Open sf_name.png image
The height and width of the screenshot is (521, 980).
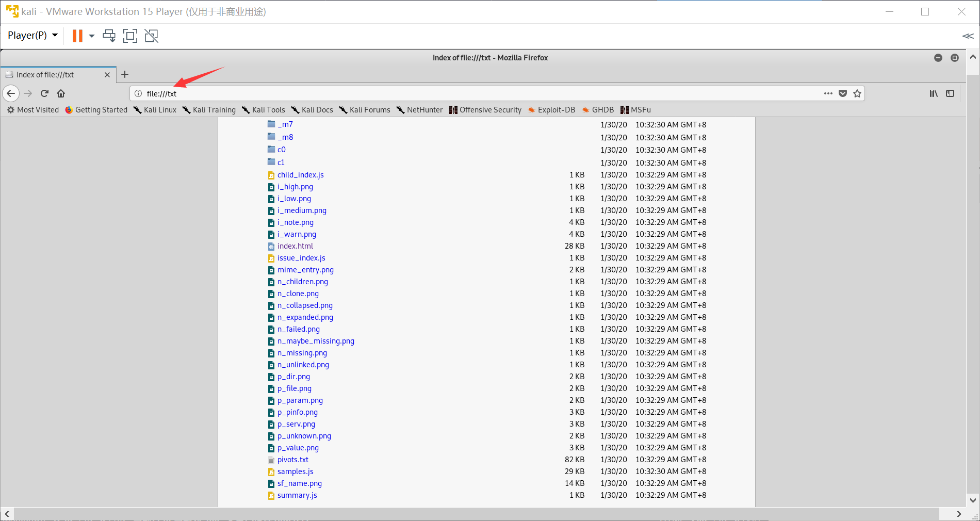tap(300, 483)
